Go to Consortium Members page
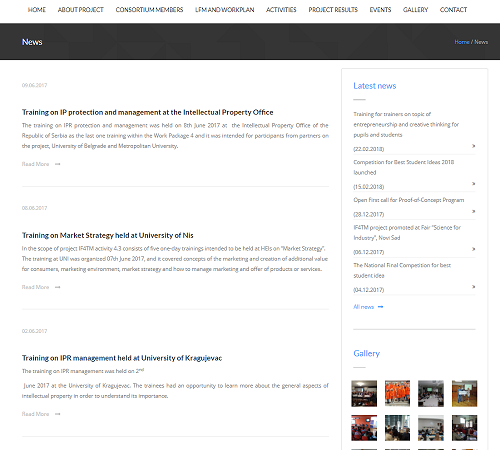This screenshot has width=500, height=450. point(149,10)
